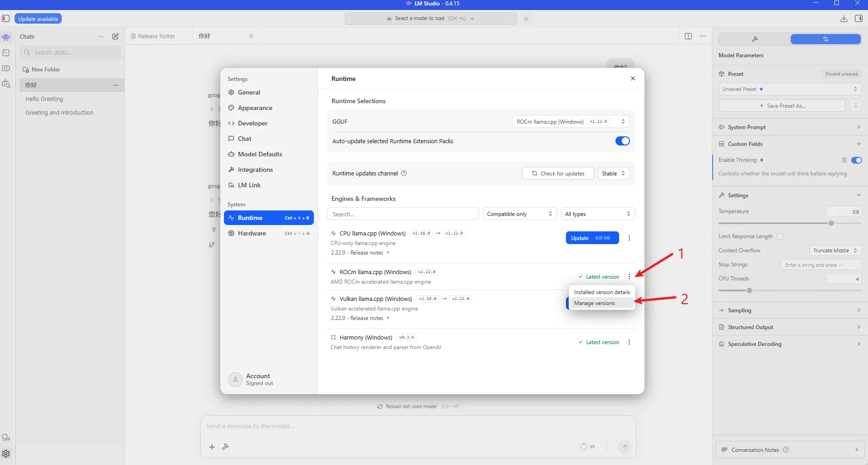Click the Conversation Notes help icon

coord(786,450)
